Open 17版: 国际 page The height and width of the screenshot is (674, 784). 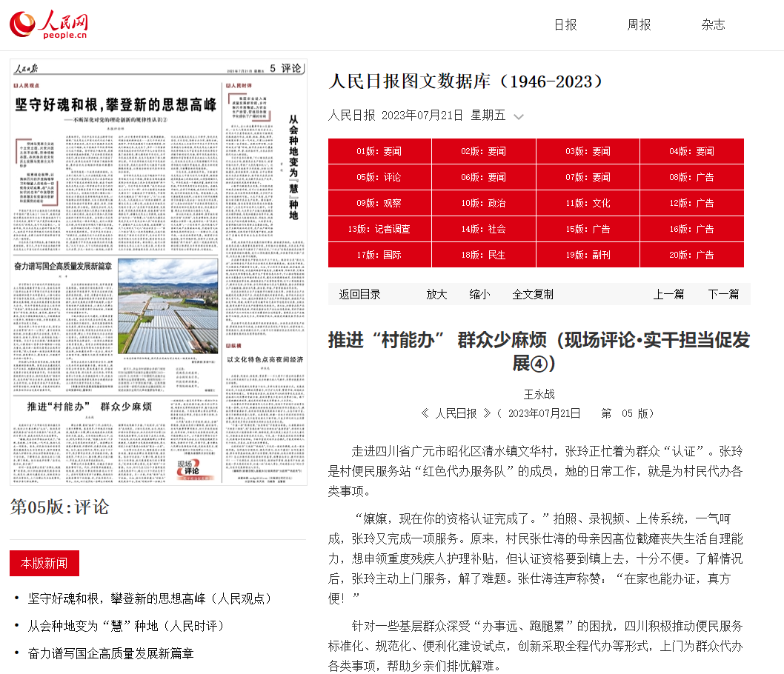(x=379, y=256)
